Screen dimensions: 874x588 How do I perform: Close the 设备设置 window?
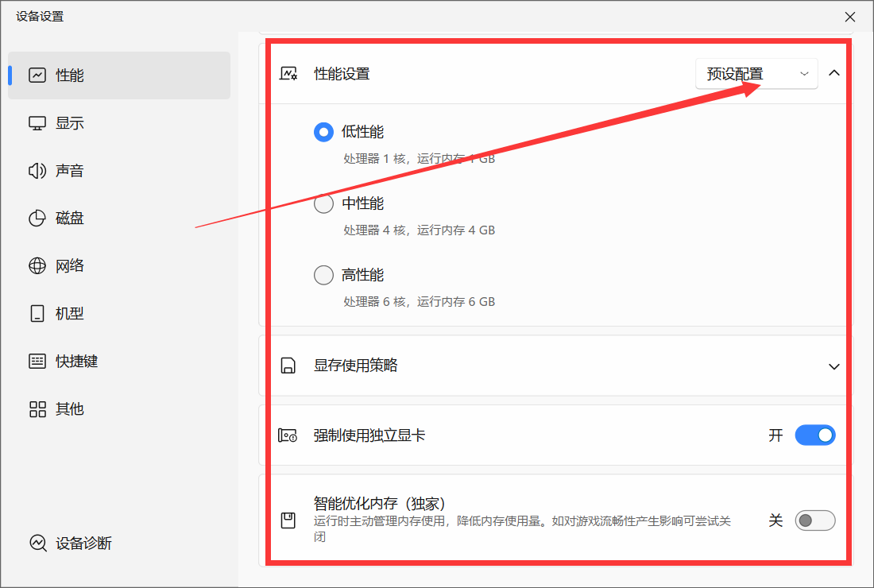[850, 17]
